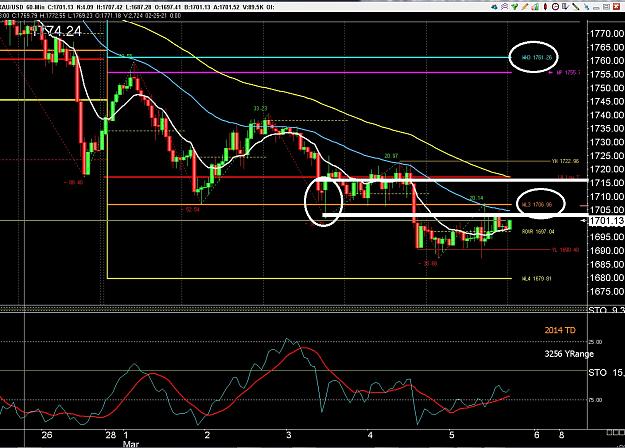
Task: Click the 2014 TD indicator text
Action: 560,330
